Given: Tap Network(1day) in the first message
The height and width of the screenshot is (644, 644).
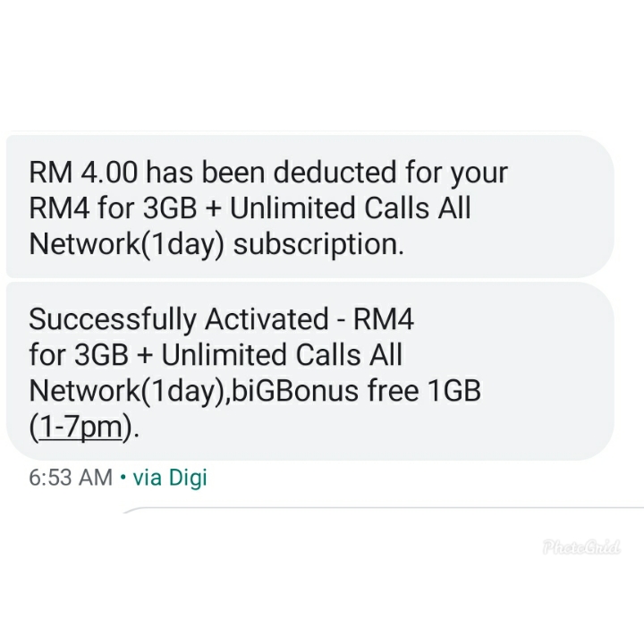Looking at the screenshot, I should coord(127,244).
